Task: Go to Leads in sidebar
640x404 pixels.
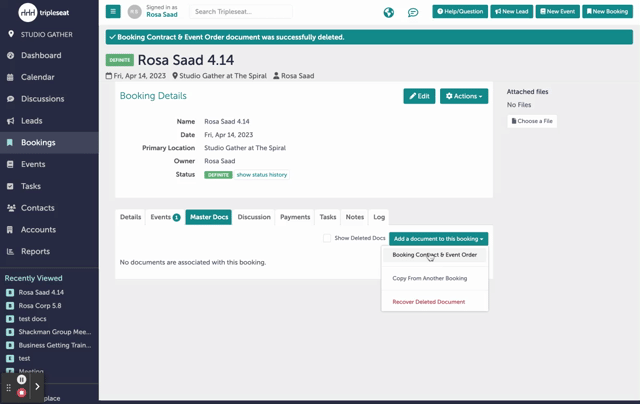Action: 32,121
